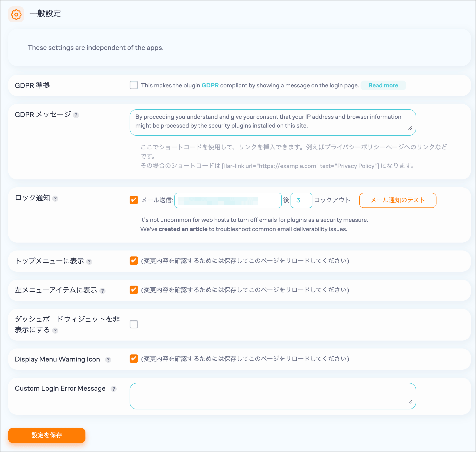
Task: Open help icon for ダッシュボードウィジェットを非表示にする
Action: point(55,331)
